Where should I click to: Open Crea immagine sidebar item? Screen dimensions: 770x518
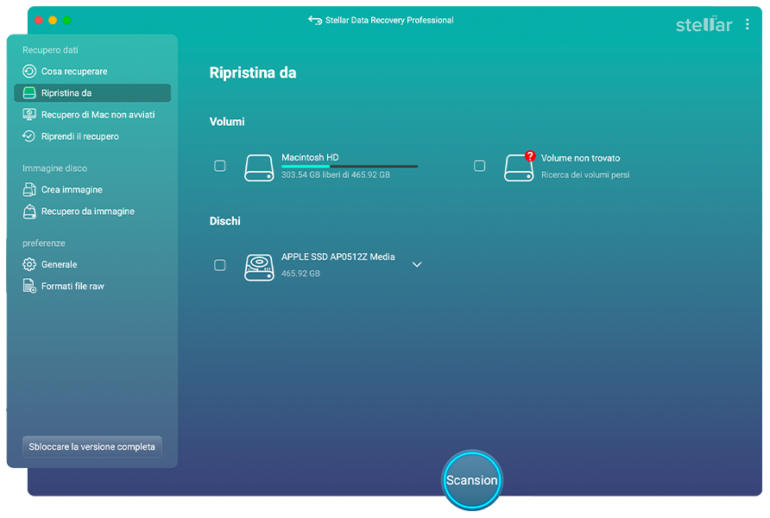(92, 190)
